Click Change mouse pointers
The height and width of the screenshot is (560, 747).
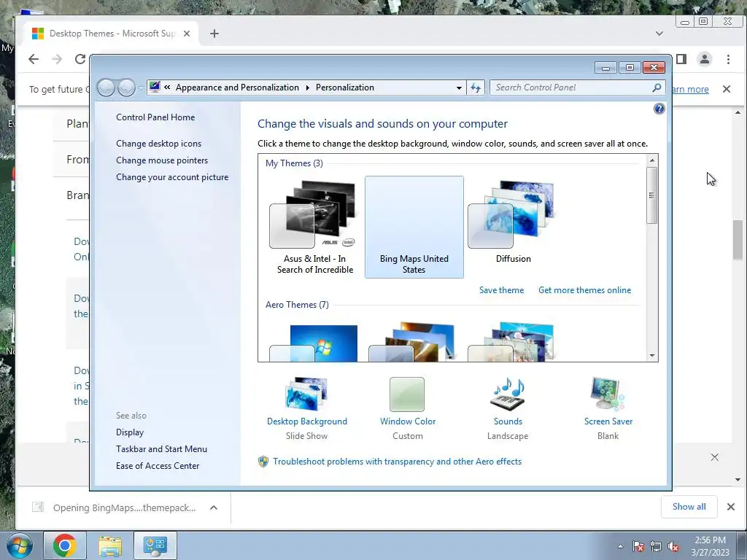pyautogui.click(x=162, y=160)
